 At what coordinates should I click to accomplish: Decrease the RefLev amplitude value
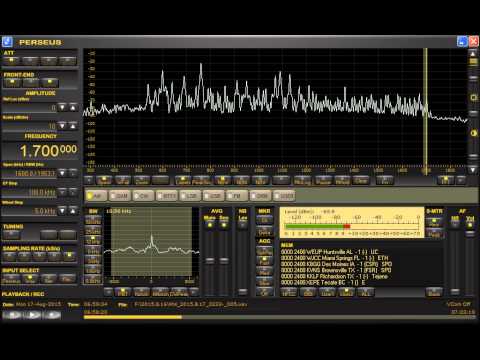point(62,107)
